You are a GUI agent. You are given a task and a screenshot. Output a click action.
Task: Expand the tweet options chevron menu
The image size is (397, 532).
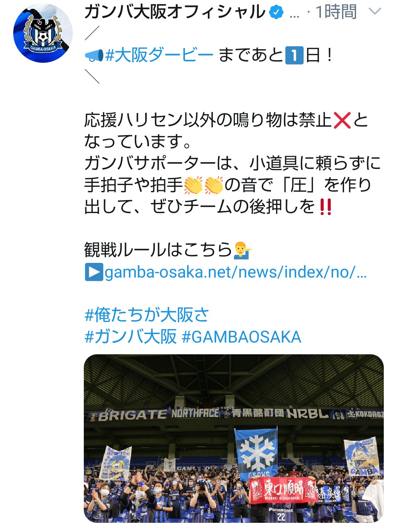(x=375, y=12)
